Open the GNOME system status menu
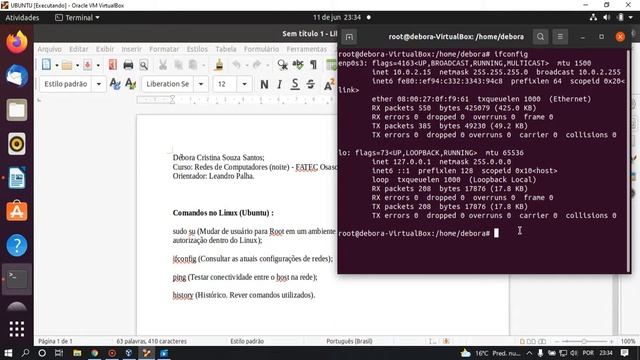The image size is (640, 360). point(611,18)
